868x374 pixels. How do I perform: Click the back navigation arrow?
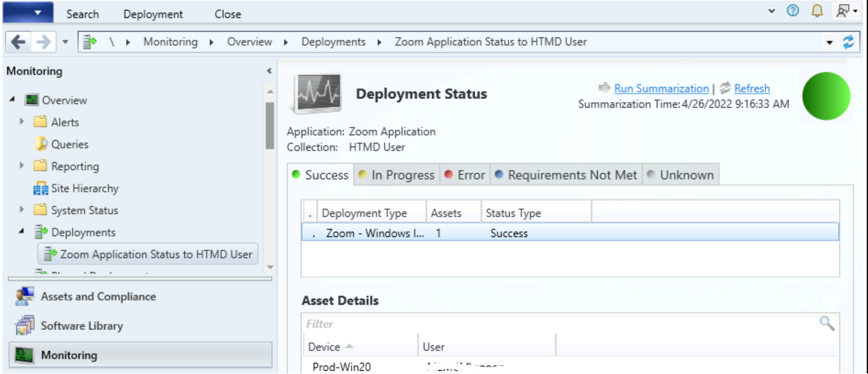[18, 42]
